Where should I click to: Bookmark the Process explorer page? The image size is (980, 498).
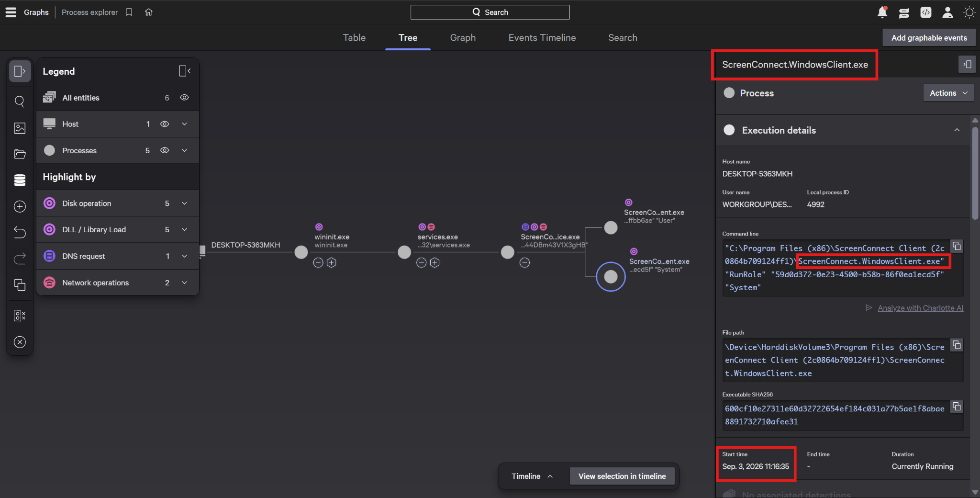pos(129,12)
